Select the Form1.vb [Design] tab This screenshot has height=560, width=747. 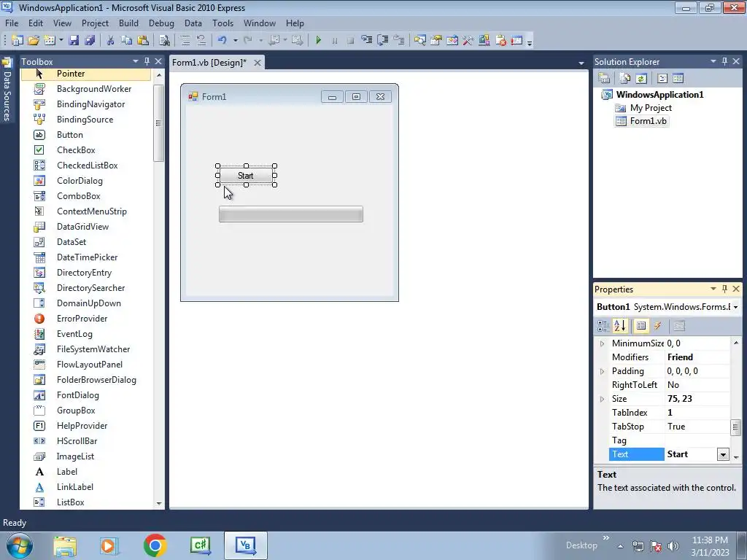tap(209, 63)
